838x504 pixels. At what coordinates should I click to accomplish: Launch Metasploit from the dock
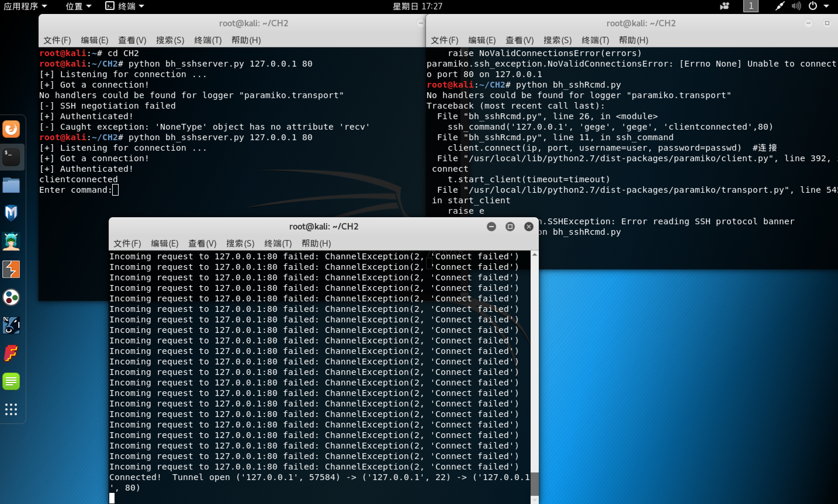pyautogui.click(x=11, y=213)
